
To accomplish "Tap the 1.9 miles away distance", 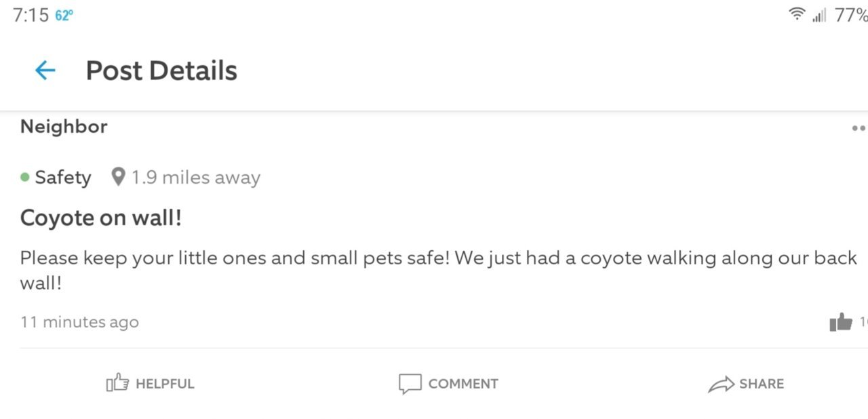I will [x=196, y=178].
